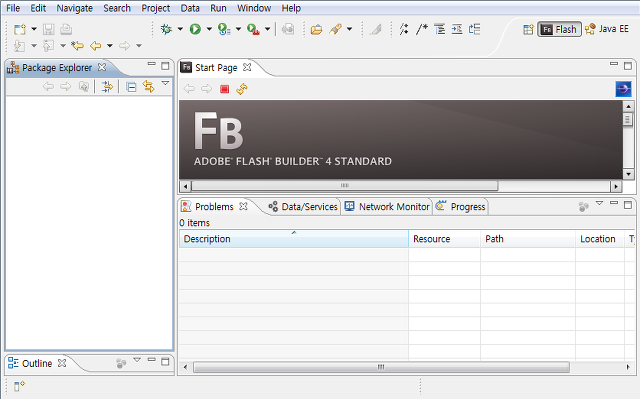Click the fast view icon in status bar
Image resolution: width=640 pixels, height=399 pixels.
pyautogui.click(x=19, y=385)
